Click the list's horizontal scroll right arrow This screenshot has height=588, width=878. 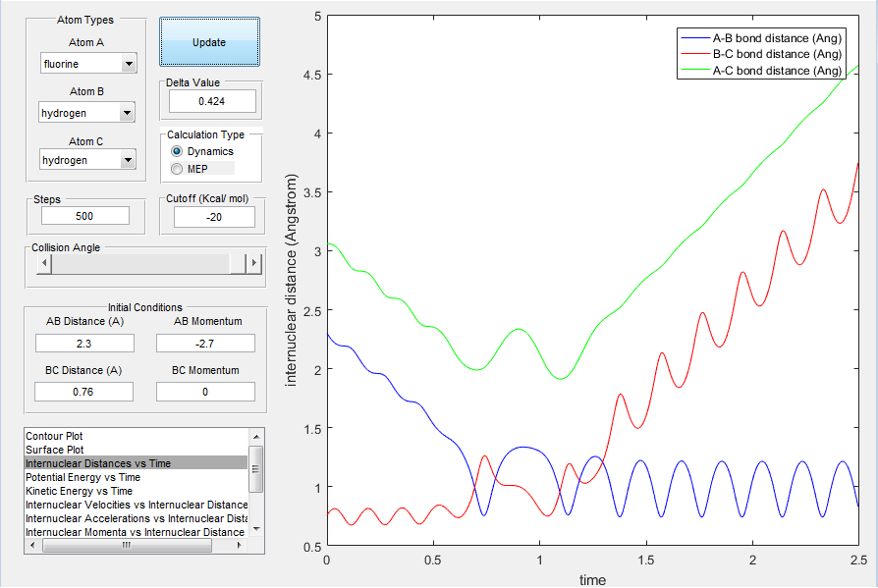[241, 545]
